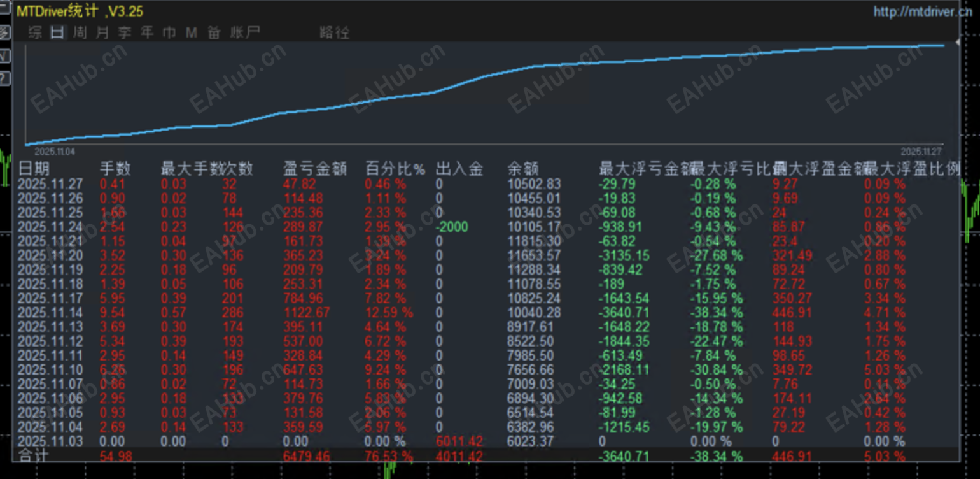Click the MTDriver统计 V3.25 title

[80, 11]
